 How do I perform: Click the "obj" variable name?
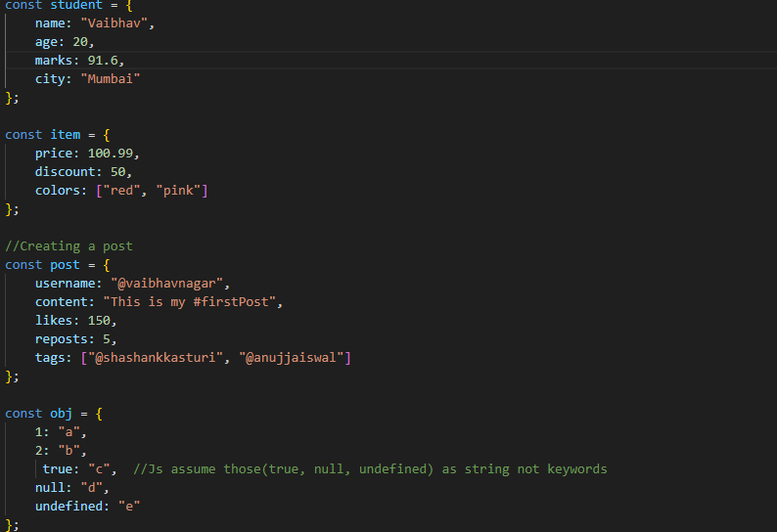click(x=62, y=414)
